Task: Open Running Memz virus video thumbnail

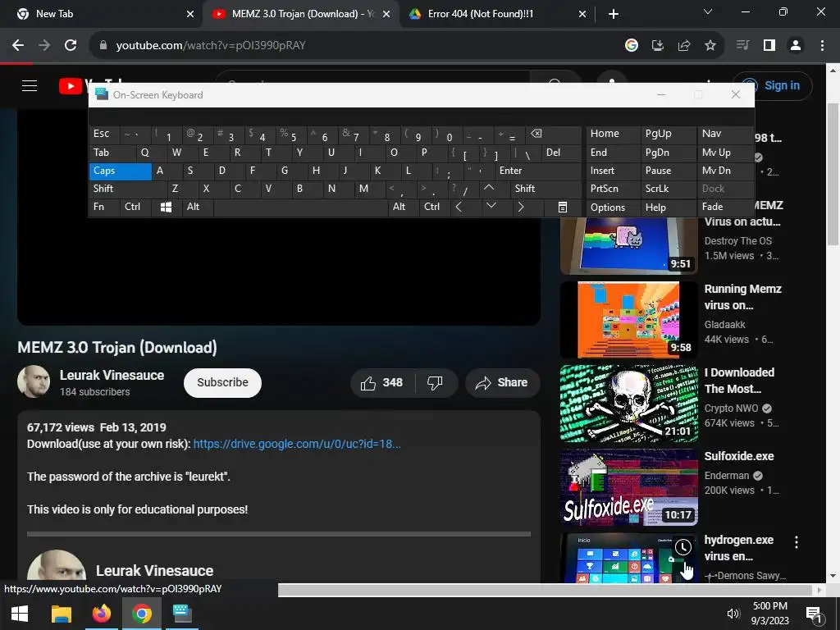Action: click(x=629, y=321)
